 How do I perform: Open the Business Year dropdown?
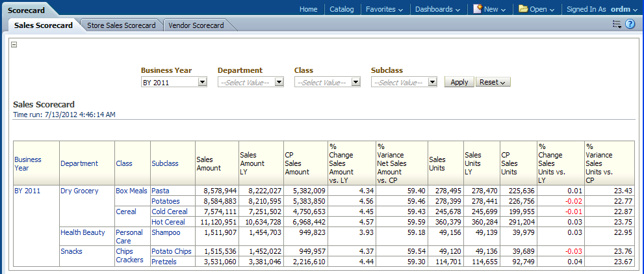pos(202,82)
